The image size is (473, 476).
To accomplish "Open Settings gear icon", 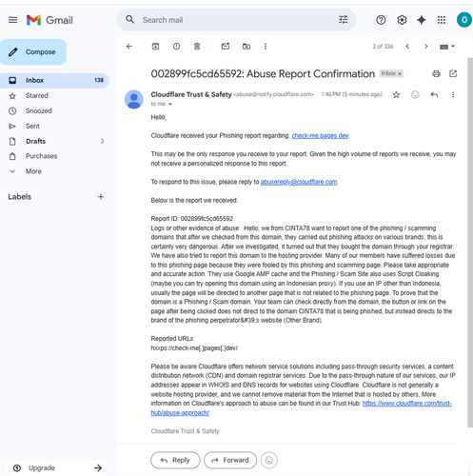I will tap(402, 20).
